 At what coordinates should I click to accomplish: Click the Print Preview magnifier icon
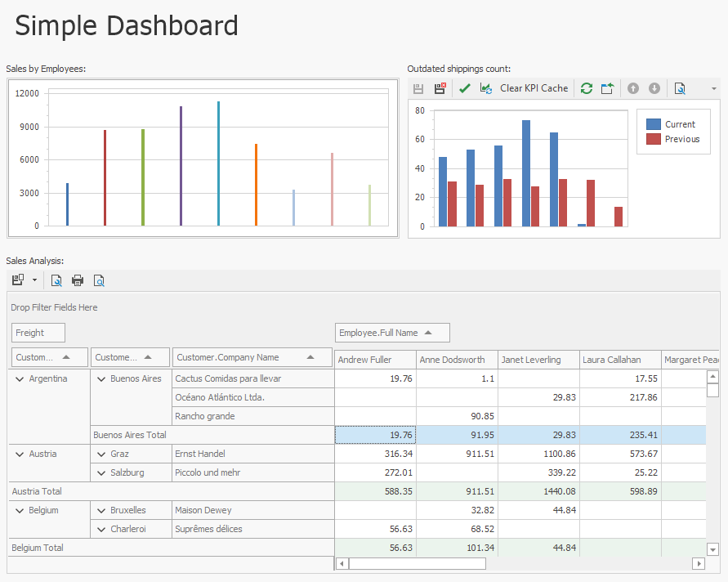99,280
